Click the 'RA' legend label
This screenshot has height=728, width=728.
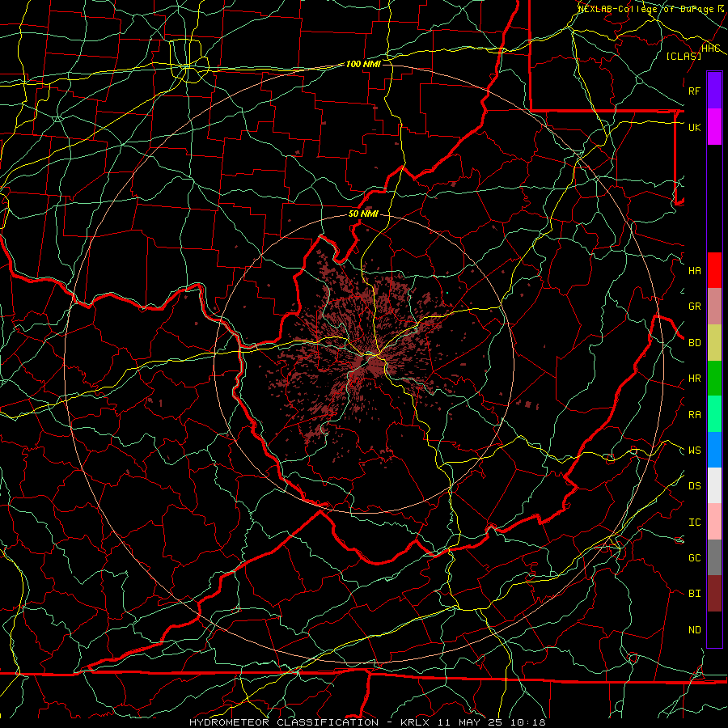(x=694, y=415)
